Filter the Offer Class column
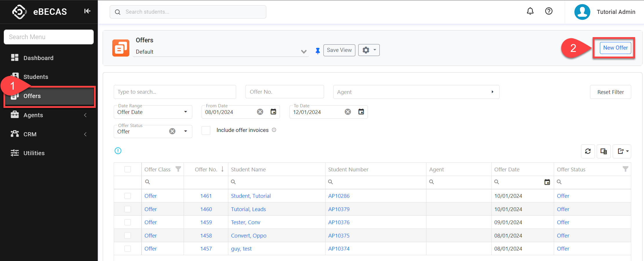The height and width of the screenshot is (261, 644). point(178,169)
